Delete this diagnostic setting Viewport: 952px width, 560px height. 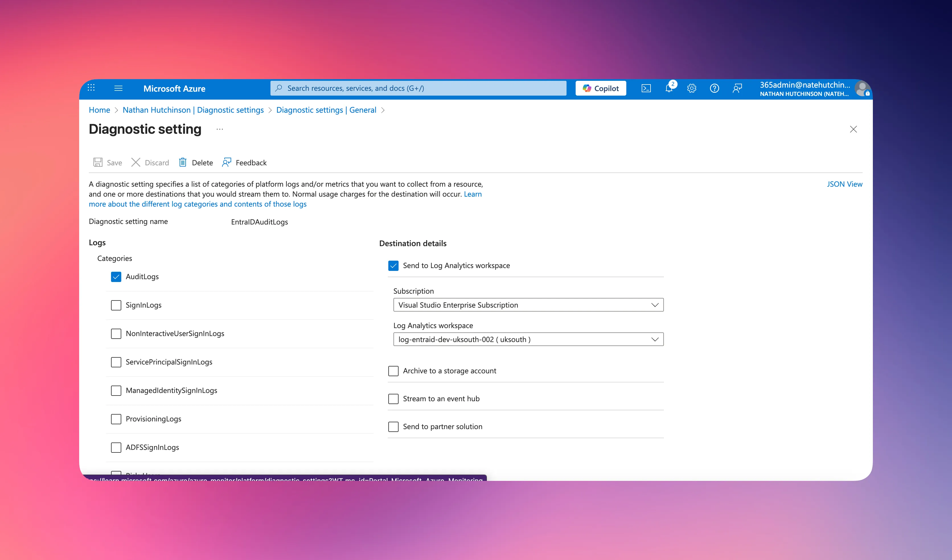[x=196, y=162]
